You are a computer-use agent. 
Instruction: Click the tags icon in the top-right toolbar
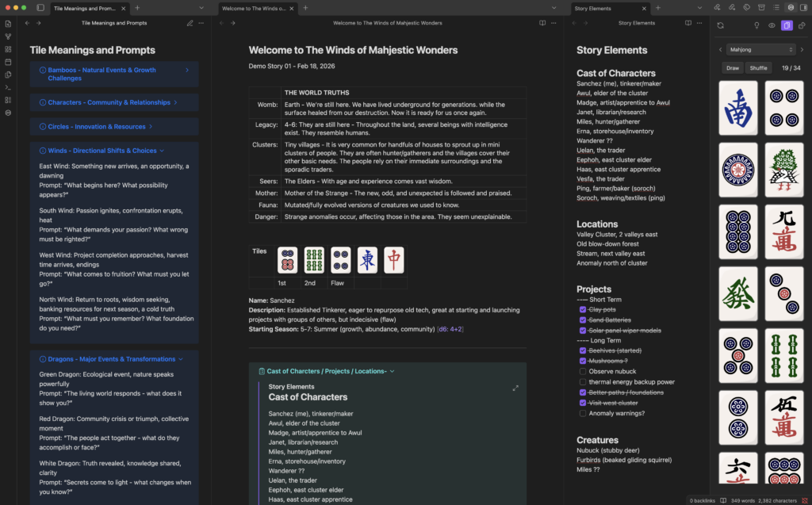(x=747, y=6)
